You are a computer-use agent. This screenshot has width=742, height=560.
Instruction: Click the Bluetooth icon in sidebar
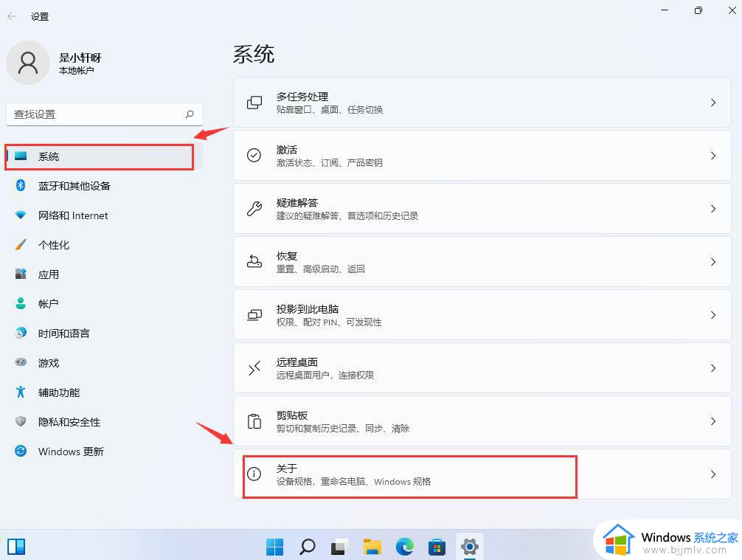pos(21,185)
